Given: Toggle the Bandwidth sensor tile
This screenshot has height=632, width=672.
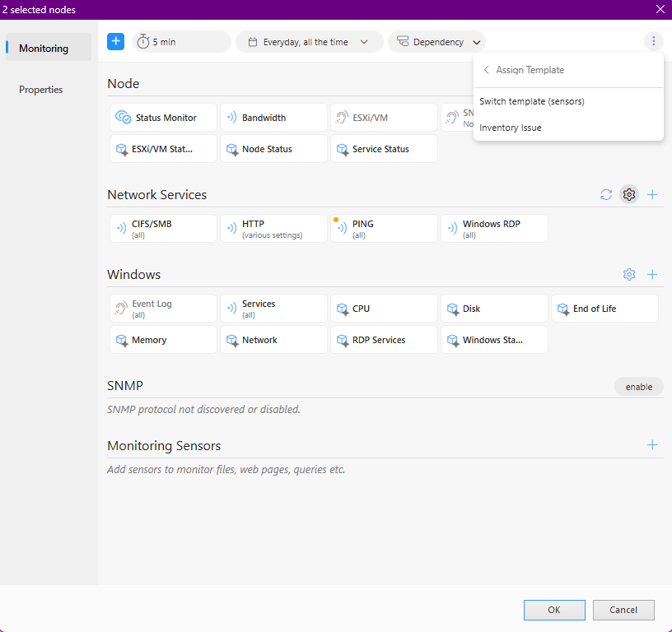Looking at the screenshot, I should [273, 118].
